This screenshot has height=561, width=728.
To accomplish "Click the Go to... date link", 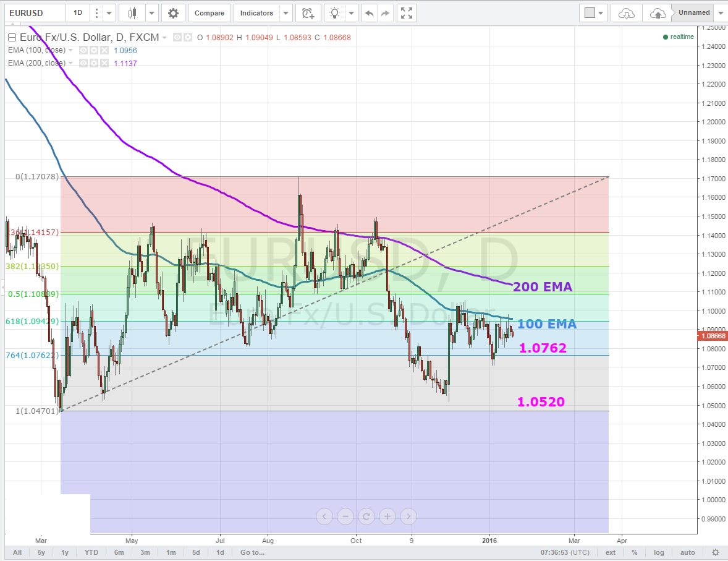I will 253,552.
